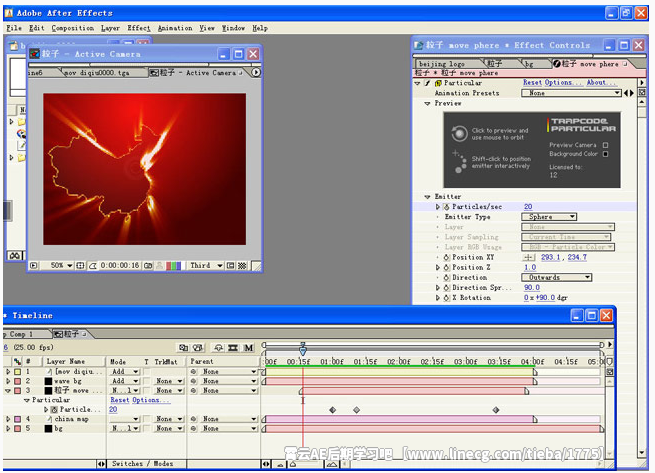
Task: Click RGB channel display button in viewer
Action: pos(173,265)
